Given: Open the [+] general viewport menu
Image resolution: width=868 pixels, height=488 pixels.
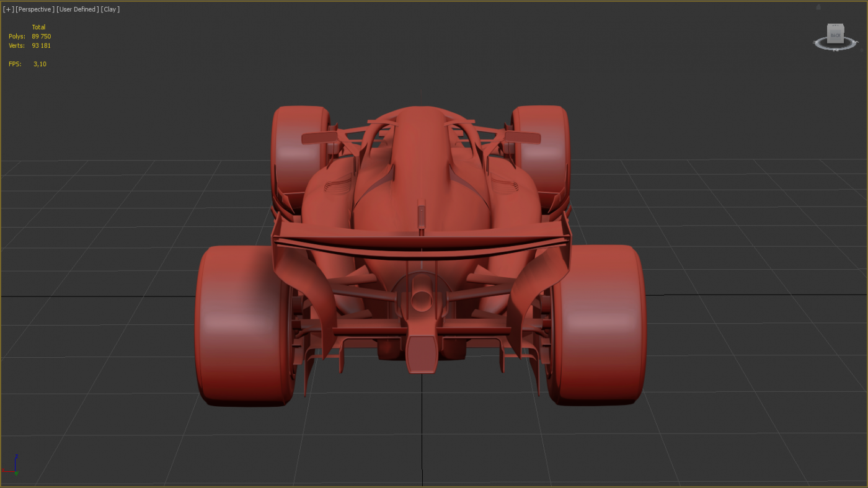Looking at the screenshot, I should [8, 9].
